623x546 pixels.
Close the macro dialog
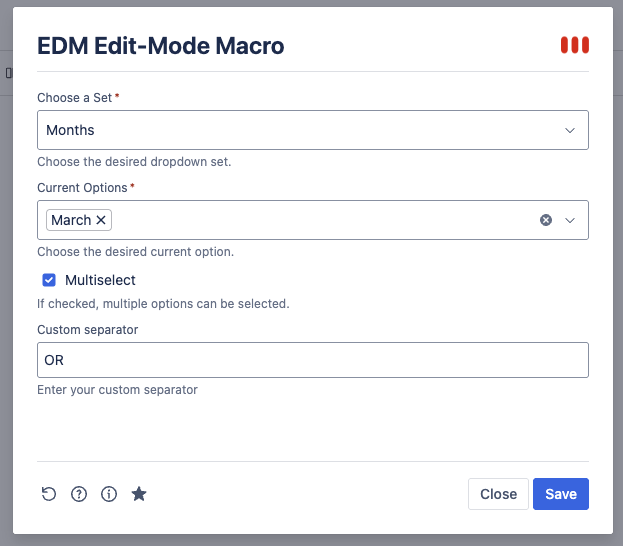[498, 494]
